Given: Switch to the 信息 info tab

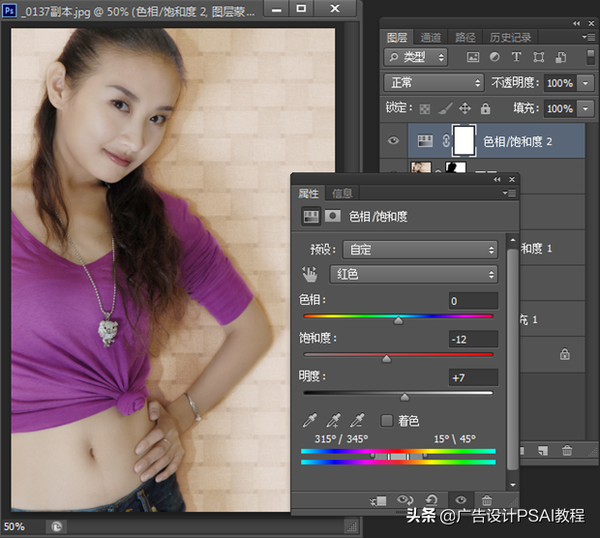Looking at the screenshot, I should point(342,193).
